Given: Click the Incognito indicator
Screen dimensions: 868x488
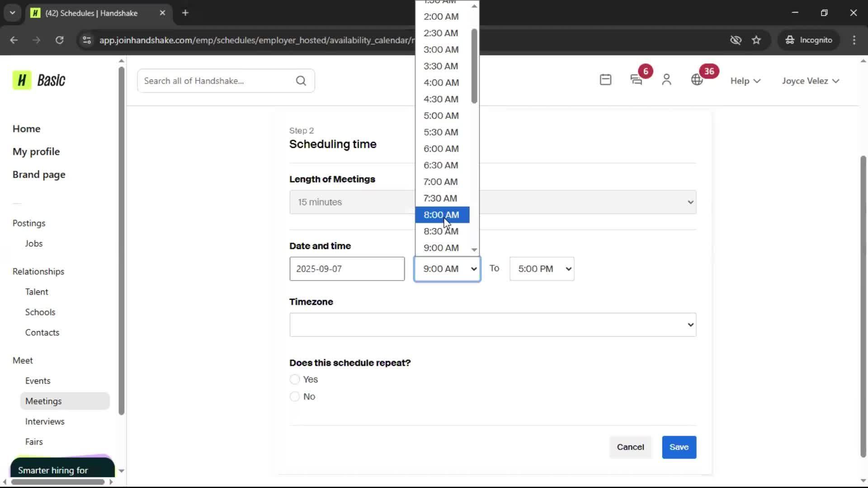Looking at the screenshot, I should click(808, 40).
